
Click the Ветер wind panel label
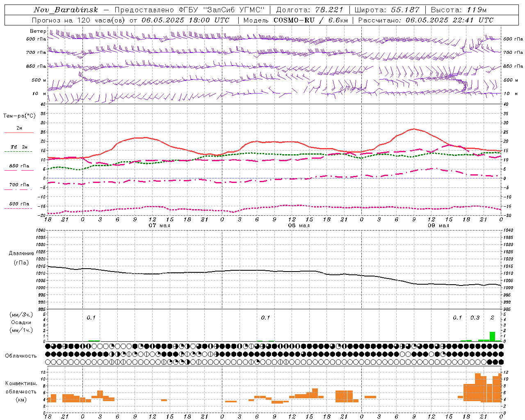38,31
